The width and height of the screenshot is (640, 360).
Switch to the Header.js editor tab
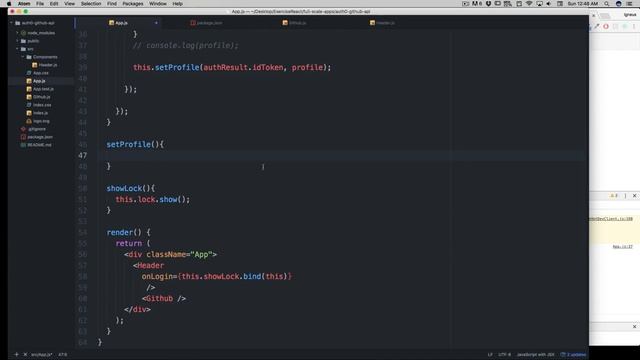click(382, 23)
